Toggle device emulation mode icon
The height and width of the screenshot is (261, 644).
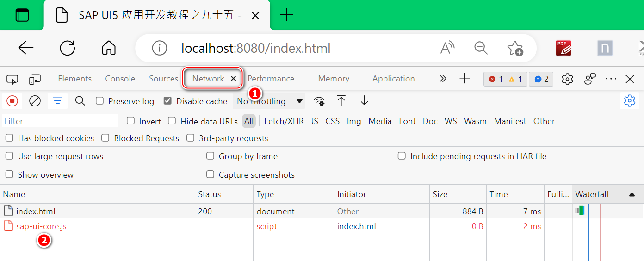35,79
